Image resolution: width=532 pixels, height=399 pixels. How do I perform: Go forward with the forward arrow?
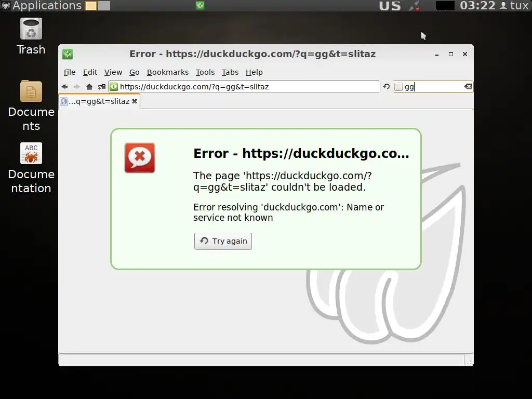(x=77, y=87)
